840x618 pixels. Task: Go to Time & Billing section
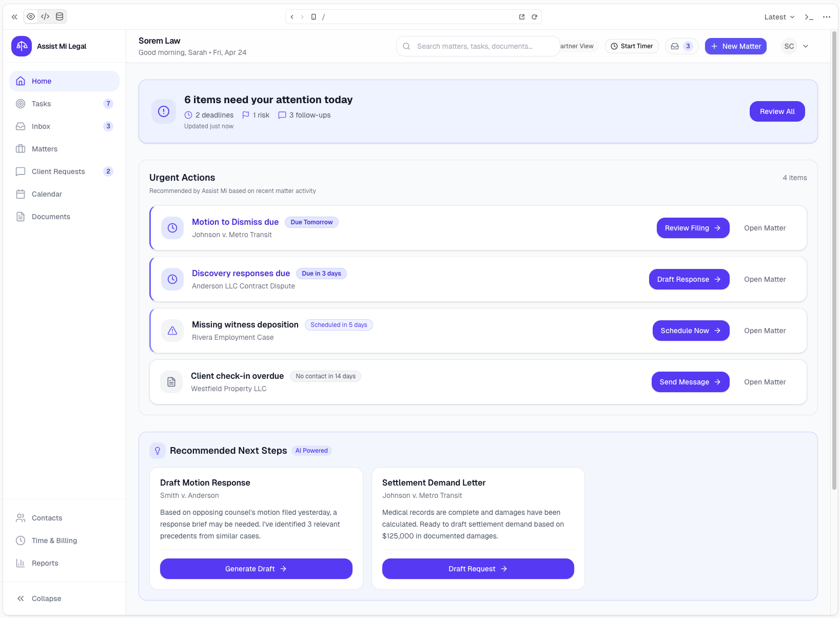click(x=54, y=540)
